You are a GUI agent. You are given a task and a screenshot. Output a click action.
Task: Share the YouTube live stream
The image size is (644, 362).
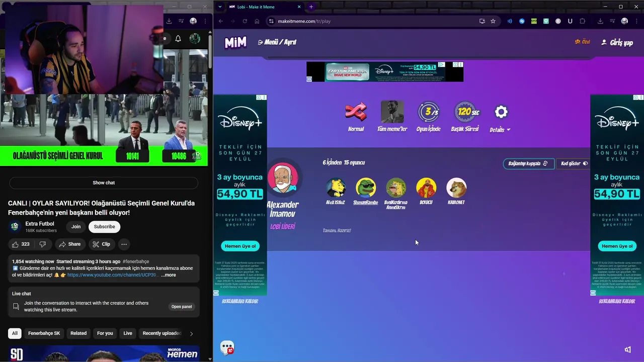[69, 244]
